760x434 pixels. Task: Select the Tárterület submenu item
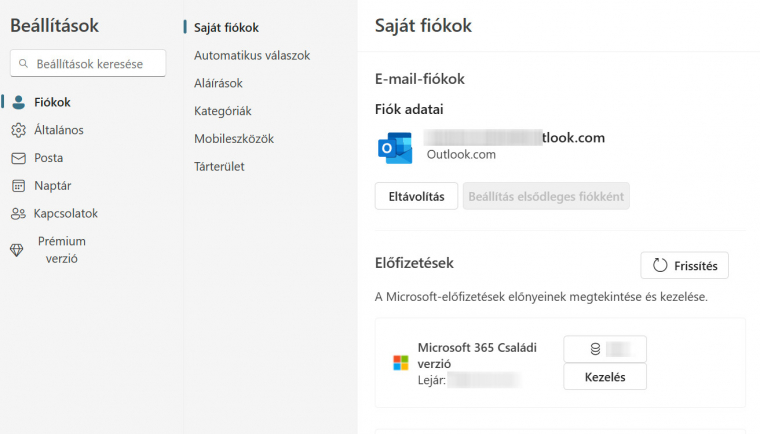point(219,166)
